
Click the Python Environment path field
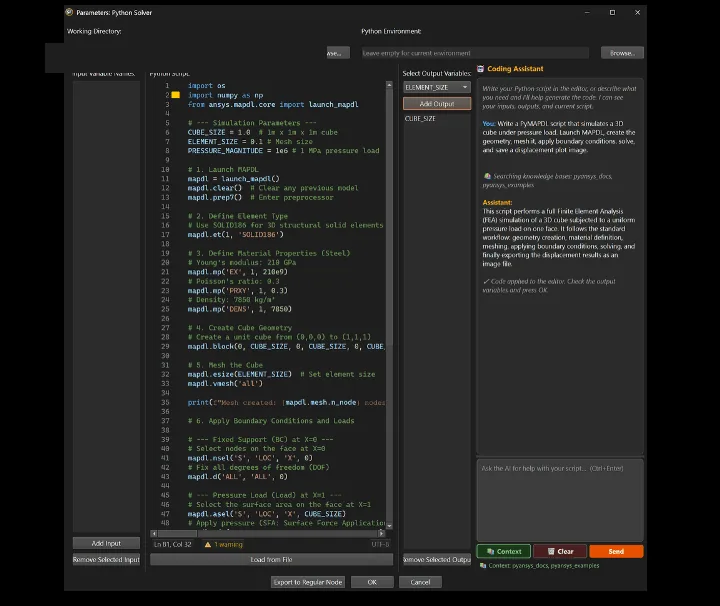pos(475,53)
